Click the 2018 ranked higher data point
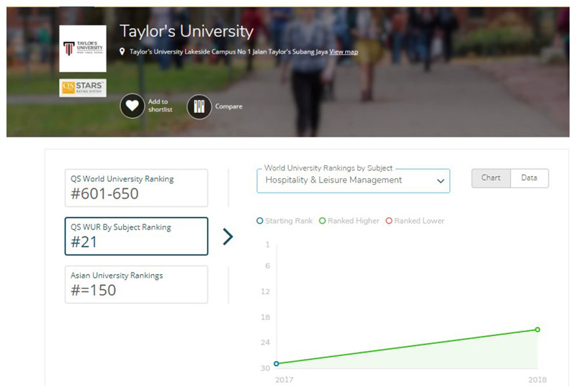The image size is (576, 392). (537, 329)
